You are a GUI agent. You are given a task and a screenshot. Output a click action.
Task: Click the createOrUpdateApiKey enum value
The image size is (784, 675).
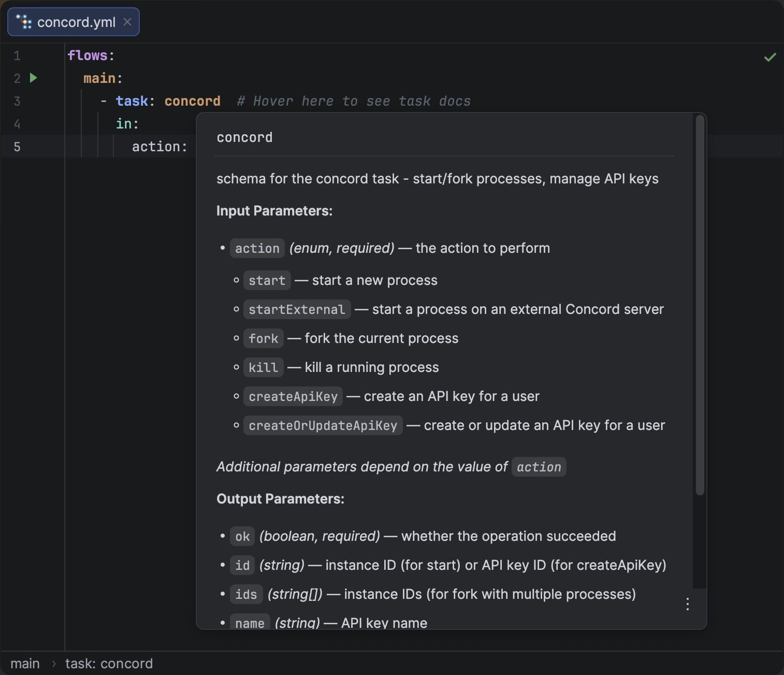click(x=323, y=426)
